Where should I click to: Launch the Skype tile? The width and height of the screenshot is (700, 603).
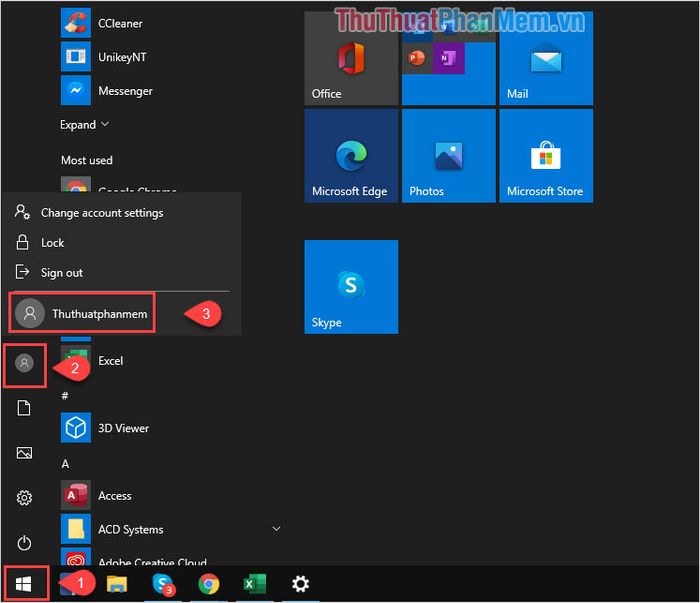coord(351,287)
